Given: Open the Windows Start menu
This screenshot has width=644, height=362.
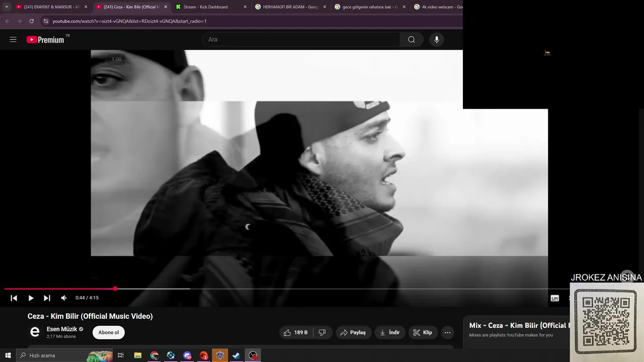Looking at the screenshot, I should tap(8, 355).
